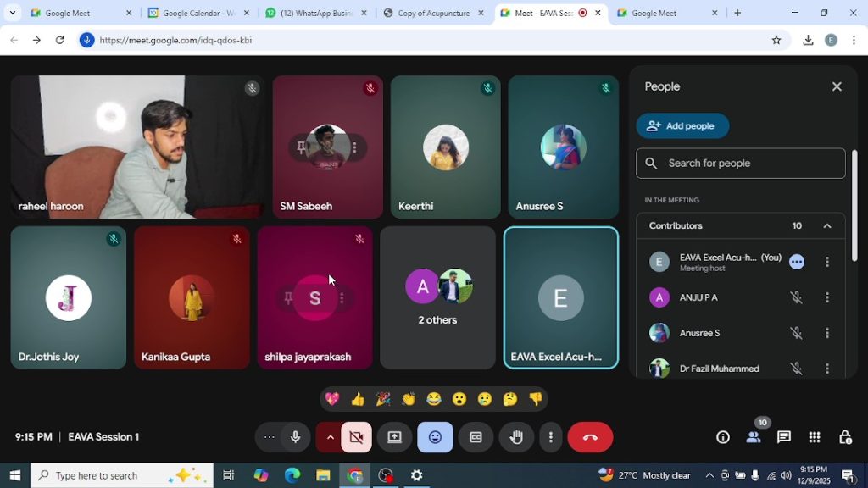Unmute your microphone

pos(294,437)
